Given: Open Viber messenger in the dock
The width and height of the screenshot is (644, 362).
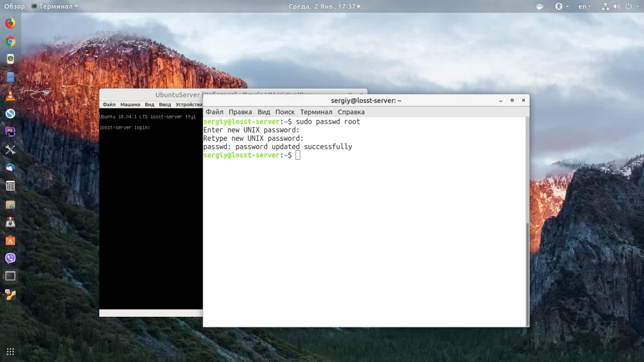Looking at the screenshot, I should click(10, 258).
